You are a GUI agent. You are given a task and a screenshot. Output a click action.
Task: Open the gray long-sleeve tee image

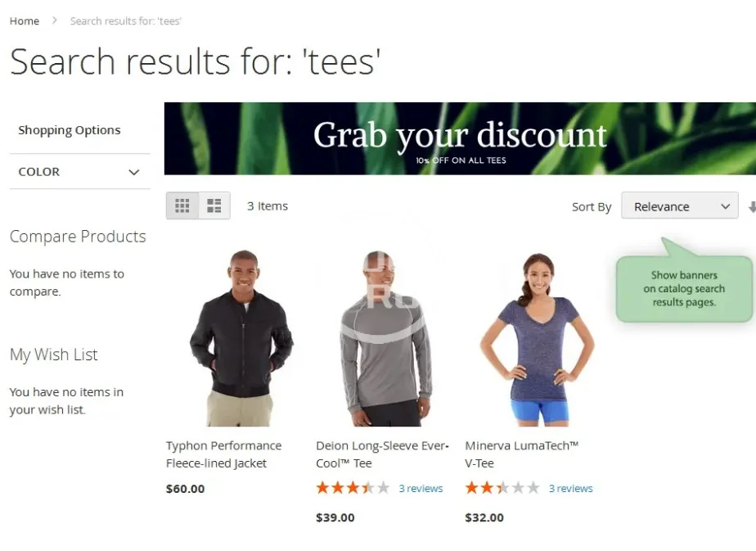[385, 338]
